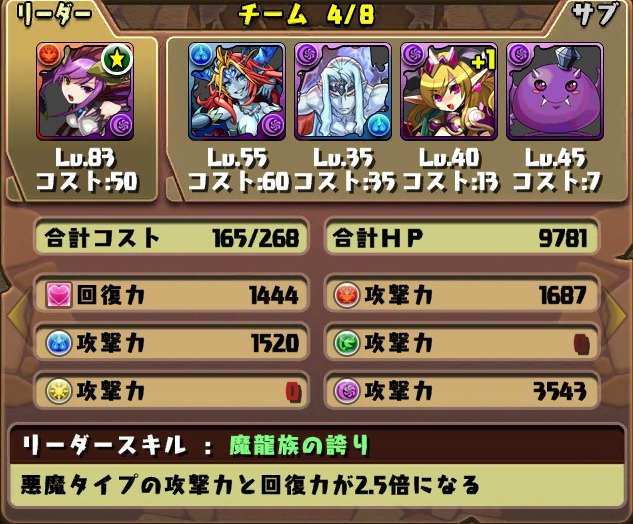Select the blonde +1 succubus monster

point(449,92)
